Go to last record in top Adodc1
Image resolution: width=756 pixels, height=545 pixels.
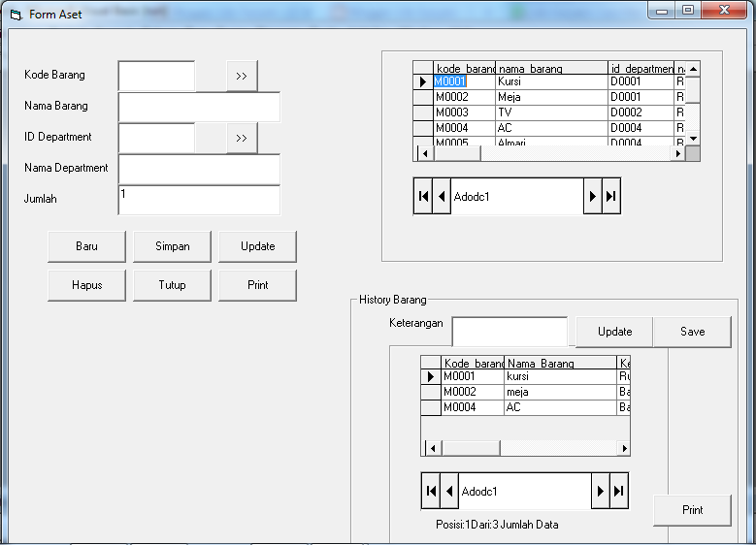coord(610,196)
